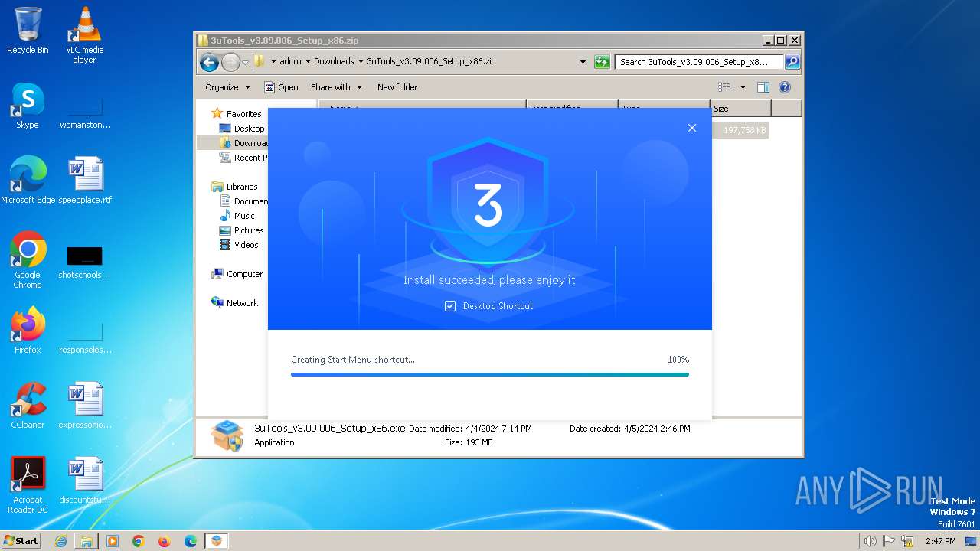Open Firefox from the taskbar

(164, 541)
